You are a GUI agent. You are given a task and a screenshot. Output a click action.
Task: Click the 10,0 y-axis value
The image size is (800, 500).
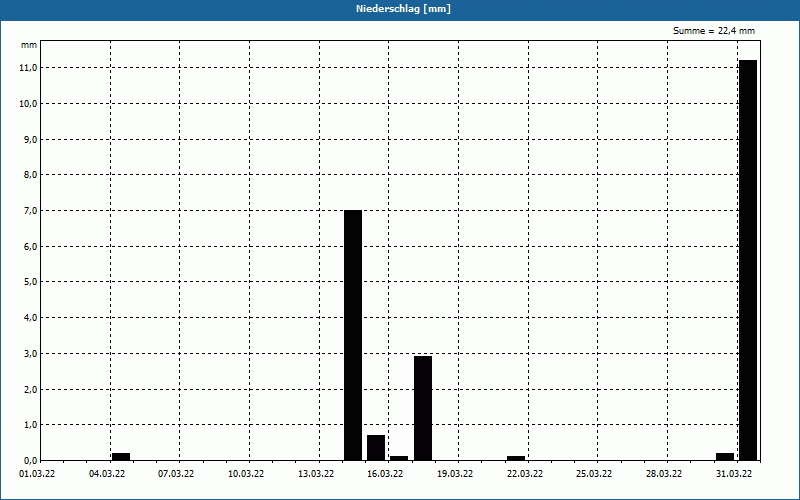point(29,104)
